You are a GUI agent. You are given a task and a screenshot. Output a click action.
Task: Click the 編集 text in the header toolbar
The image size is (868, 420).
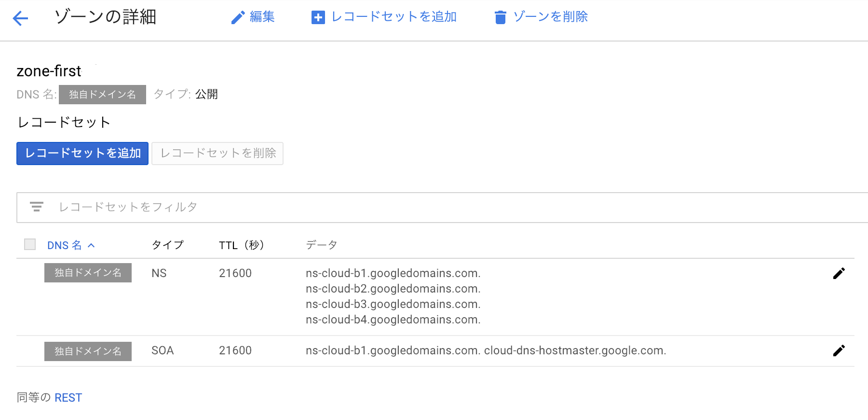[x=262, y=17]
